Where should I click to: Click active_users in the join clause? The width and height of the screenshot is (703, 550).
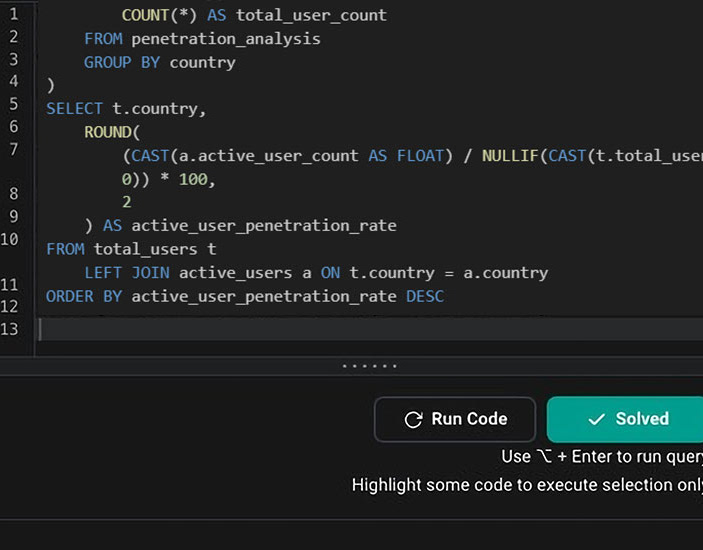pyautogui.click(x=236, y=273)
